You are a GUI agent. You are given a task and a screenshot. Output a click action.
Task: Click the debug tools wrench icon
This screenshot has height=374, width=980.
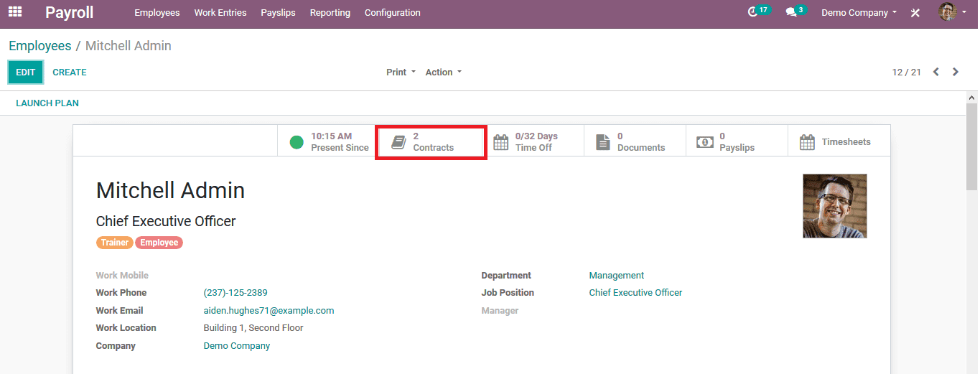[x=915, y=13]
